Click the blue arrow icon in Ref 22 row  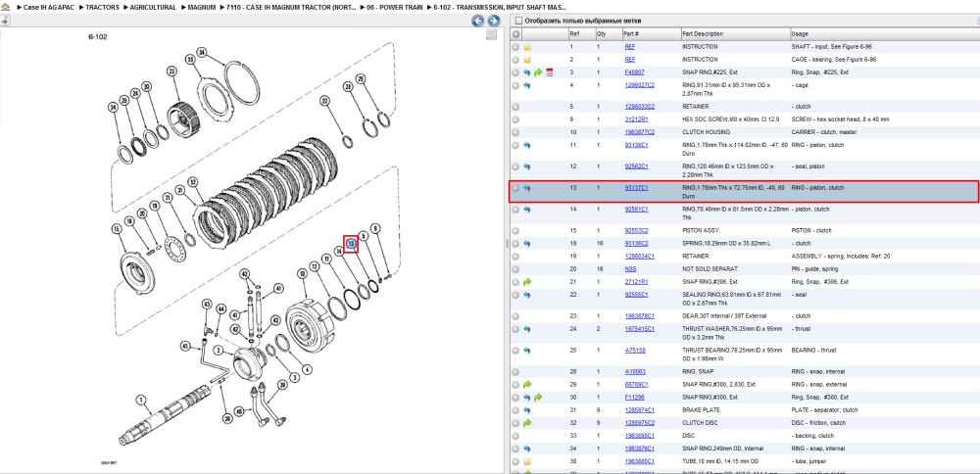click(x=527, y=295)
